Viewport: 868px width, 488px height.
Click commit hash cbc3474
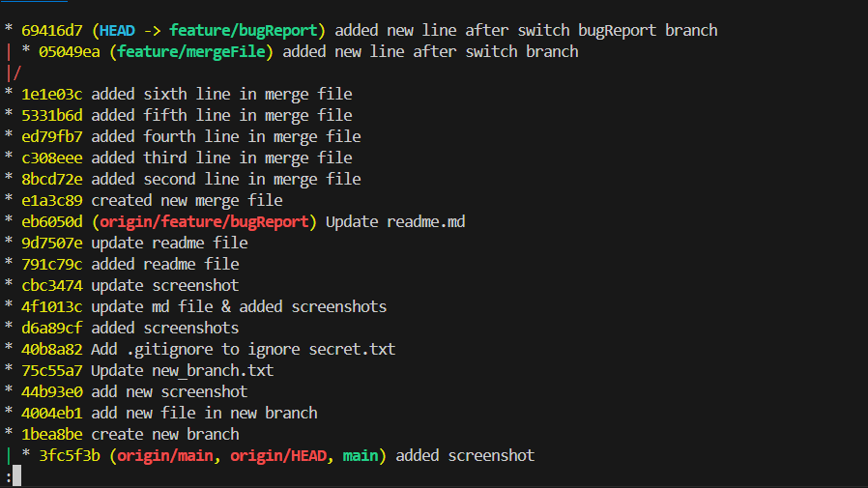click(52, 285)
